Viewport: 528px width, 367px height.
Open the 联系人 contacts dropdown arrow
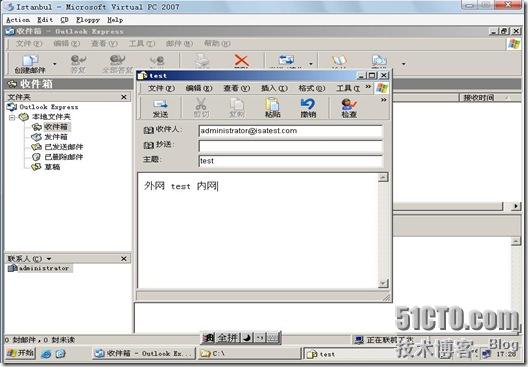[49, 259]
